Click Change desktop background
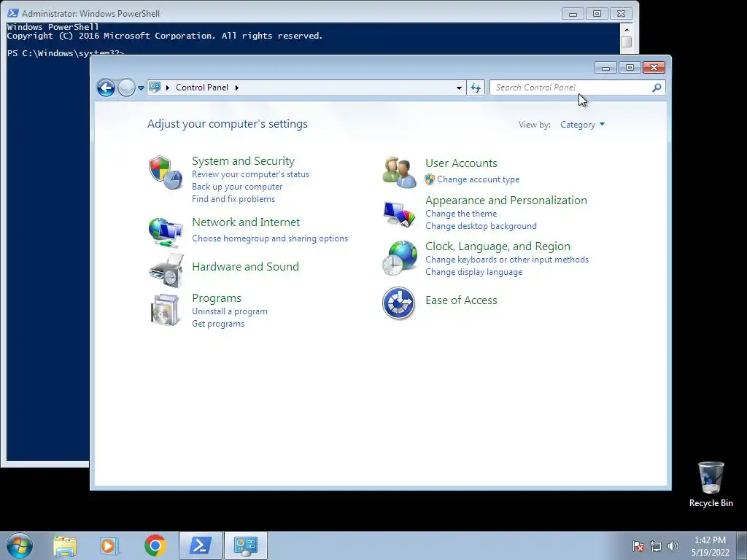The height and width of the screenshot is (560, 747). 481,226
